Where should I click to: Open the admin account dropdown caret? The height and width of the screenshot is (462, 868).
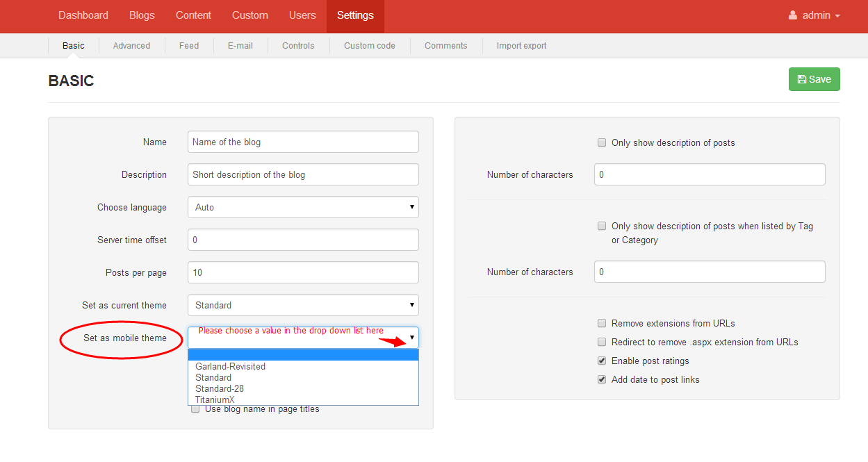[837, 16]
